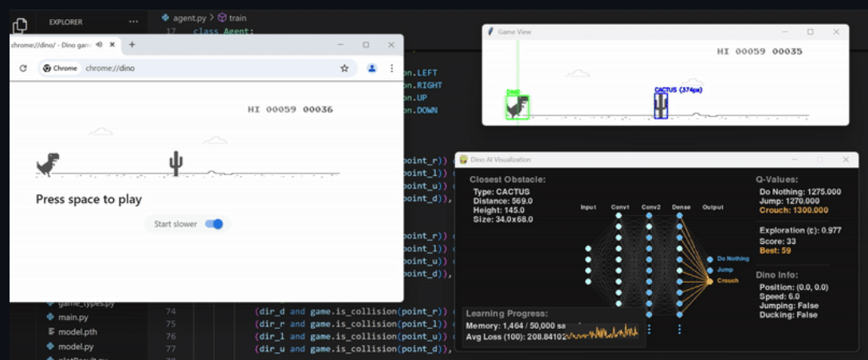This screenshot has width=868, height=360.
Task: Click the Python icon next to model.py
Action: pos(51,346)
